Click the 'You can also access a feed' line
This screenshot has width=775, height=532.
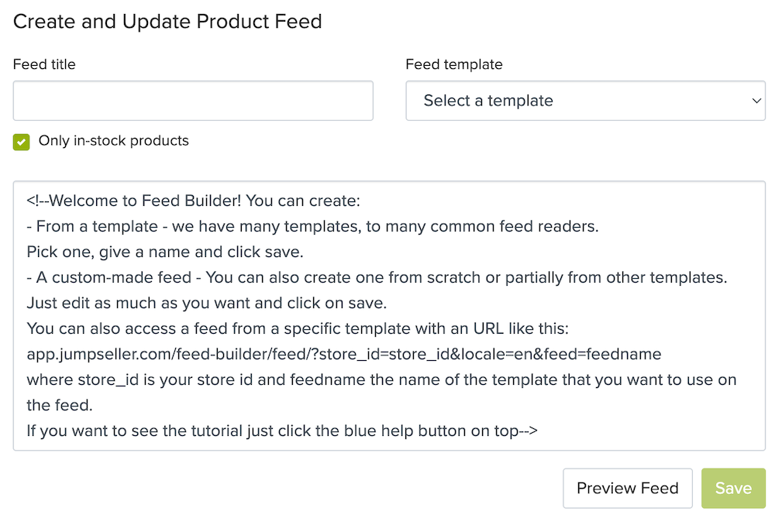pos(298,328)
